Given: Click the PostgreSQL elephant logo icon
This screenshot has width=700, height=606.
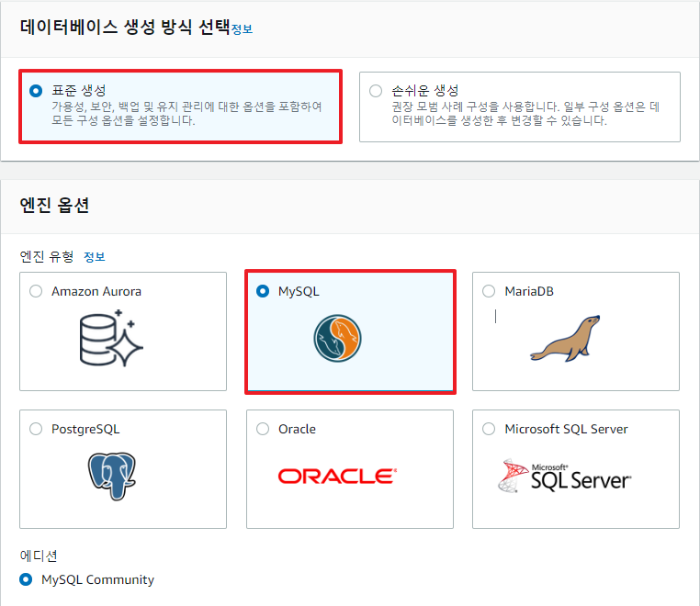Looking at the screenshot, I should 111,477.
